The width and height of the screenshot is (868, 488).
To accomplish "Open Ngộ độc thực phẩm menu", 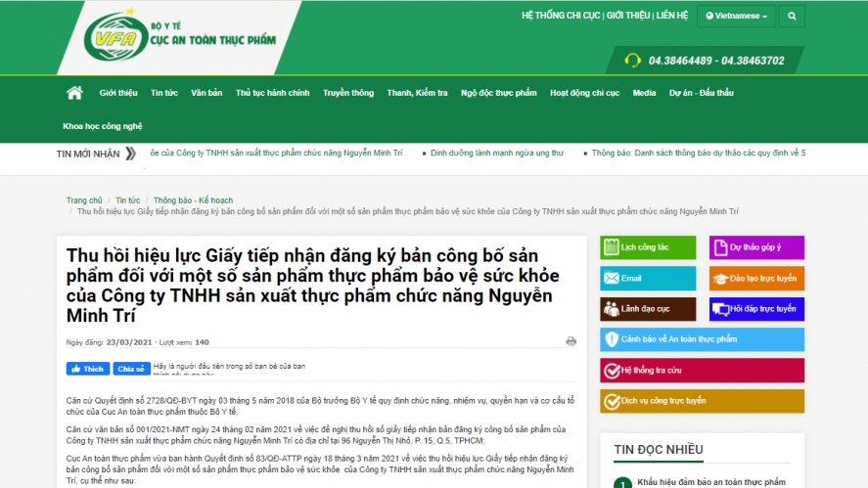I will (x=499, y=93).
